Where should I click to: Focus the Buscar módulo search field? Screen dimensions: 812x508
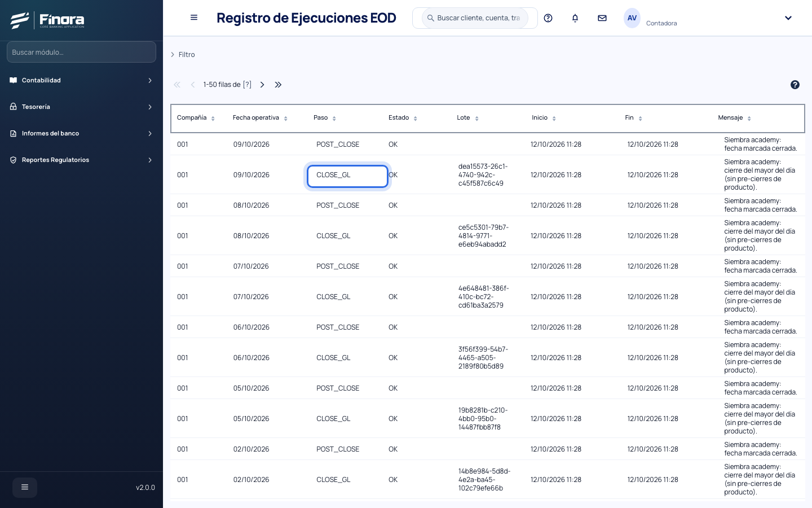click(81, 52)
